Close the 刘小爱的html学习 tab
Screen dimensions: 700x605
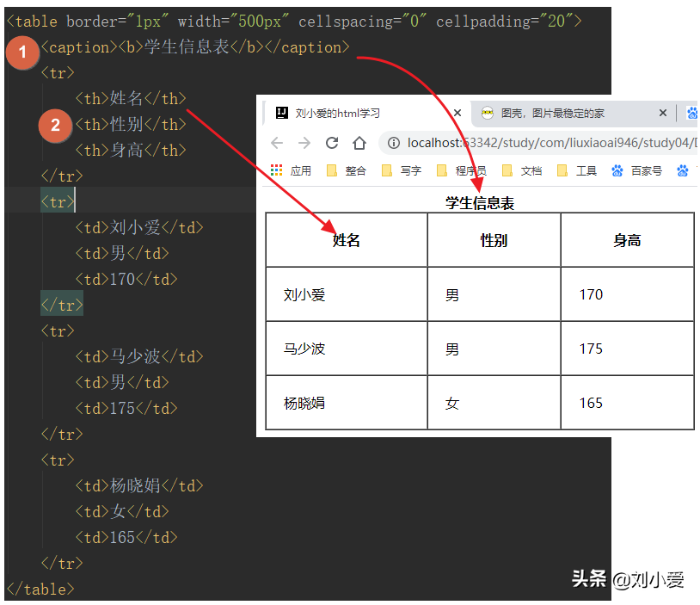(x=457, y=113)
